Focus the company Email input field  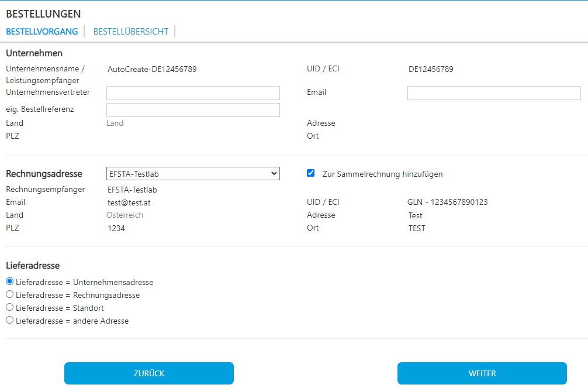[x=494, y=93]
